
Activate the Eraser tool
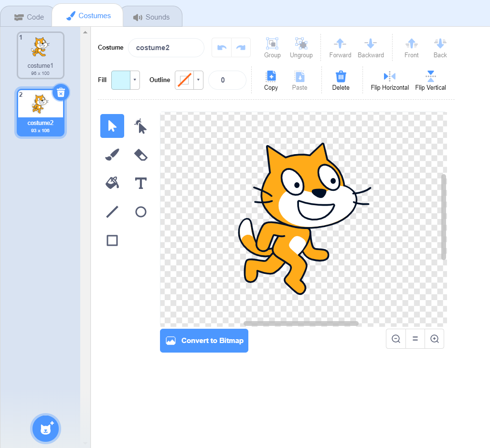point(140,155)
